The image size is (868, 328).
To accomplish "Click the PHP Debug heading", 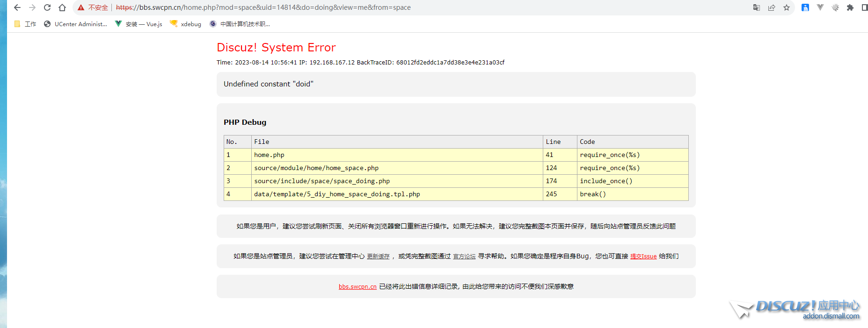I will click(x=245, y=122).
